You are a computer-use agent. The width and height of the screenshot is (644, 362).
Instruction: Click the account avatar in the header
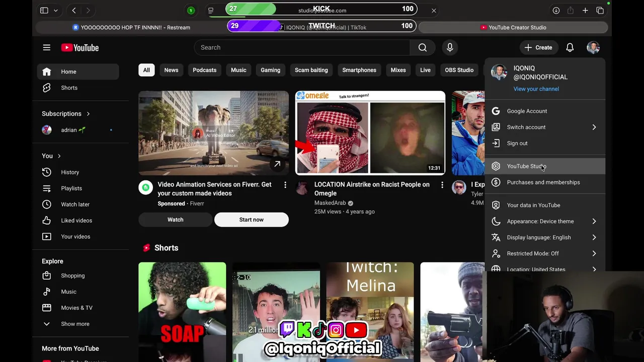[593, 47]
